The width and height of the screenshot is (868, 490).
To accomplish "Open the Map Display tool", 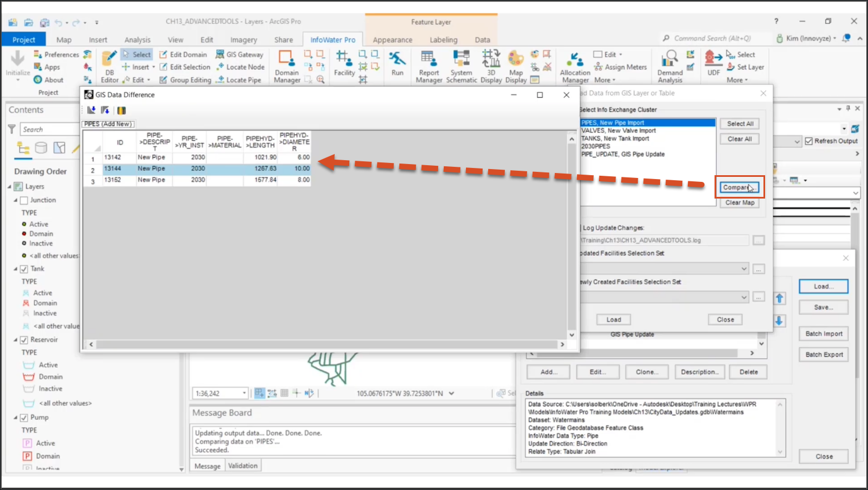I will point(516,66).
